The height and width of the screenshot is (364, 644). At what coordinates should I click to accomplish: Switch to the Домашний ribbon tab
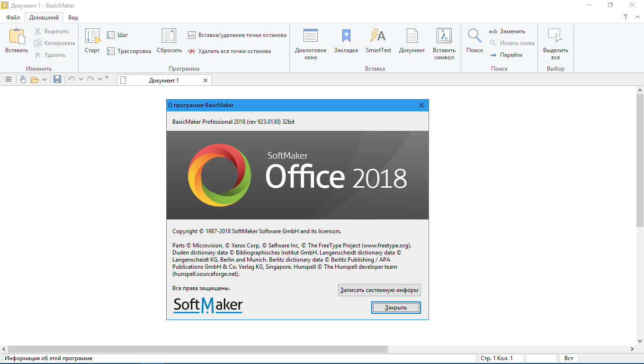[44, 18]
